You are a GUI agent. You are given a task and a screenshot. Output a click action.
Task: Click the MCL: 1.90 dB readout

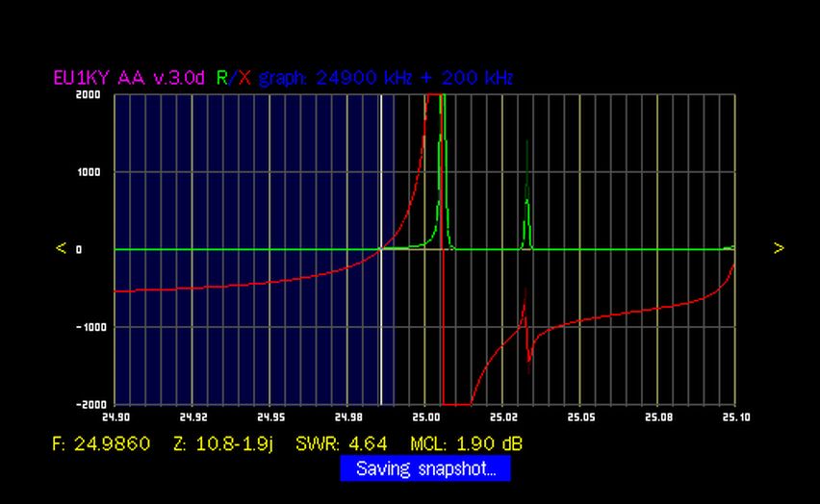click(x=466, y=443)
